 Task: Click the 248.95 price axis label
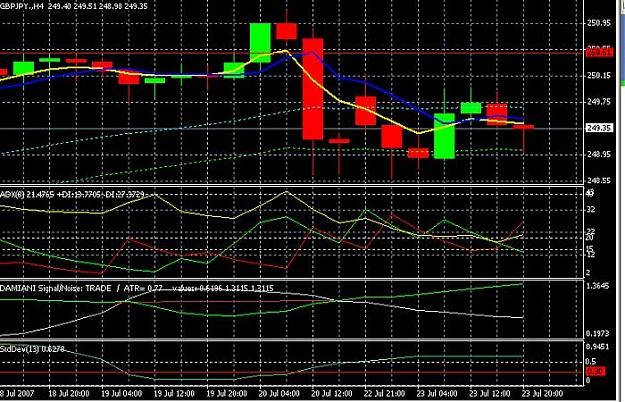coord(599,154)
